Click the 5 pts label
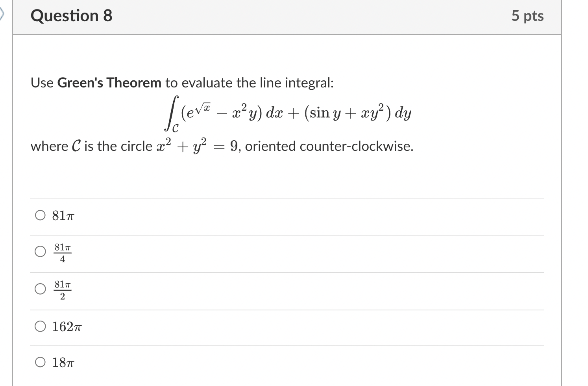Image resolution: width=588 pixels, height=386 pixels. coord(528,16)
